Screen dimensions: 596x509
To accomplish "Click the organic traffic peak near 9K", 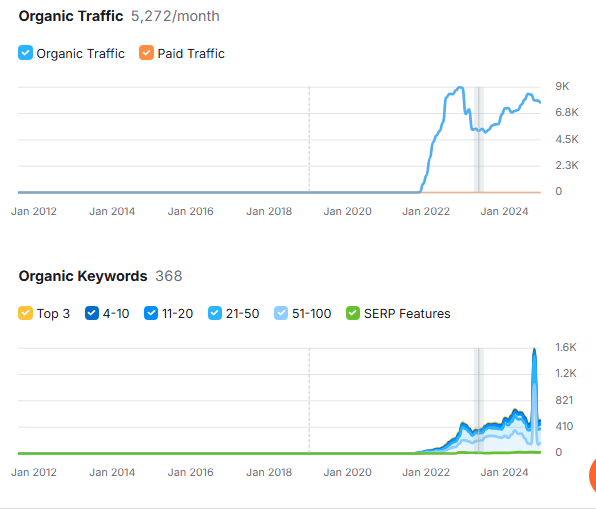I will 460,88.
